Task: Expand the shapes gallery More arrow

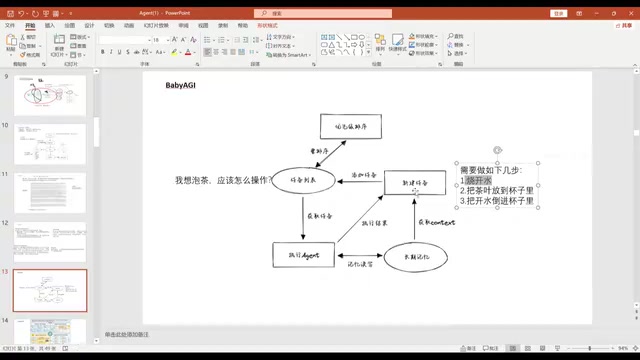Action: [x=369, y=52]
